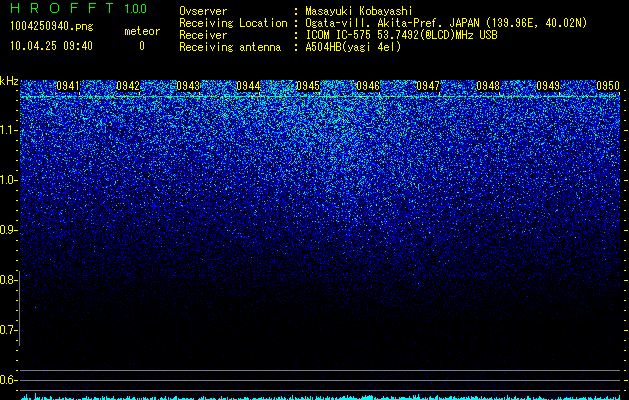Viewport: 629px width, 400px height.
Task: Click the 0943 time marker
Action: 188,85
